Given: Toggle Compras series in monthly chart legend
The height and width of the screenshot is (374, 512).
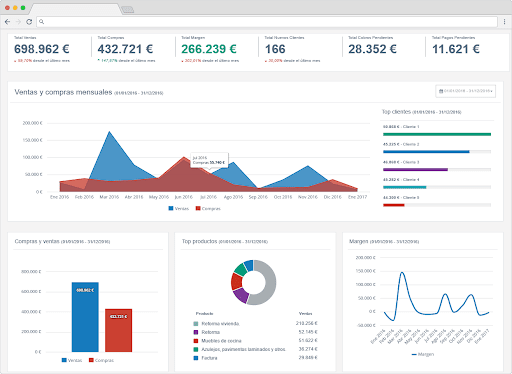Looking at the screenshot, I should click(x=208, y=208).
